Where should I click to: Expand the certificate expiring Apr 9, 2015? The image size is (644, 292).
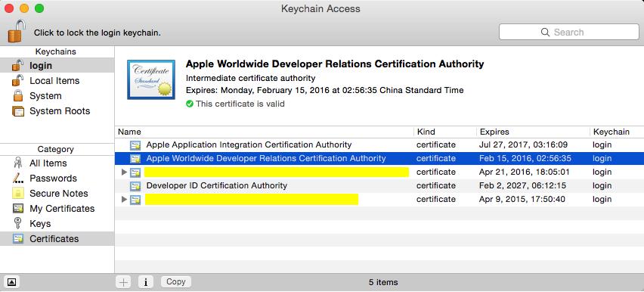[124, 200]
